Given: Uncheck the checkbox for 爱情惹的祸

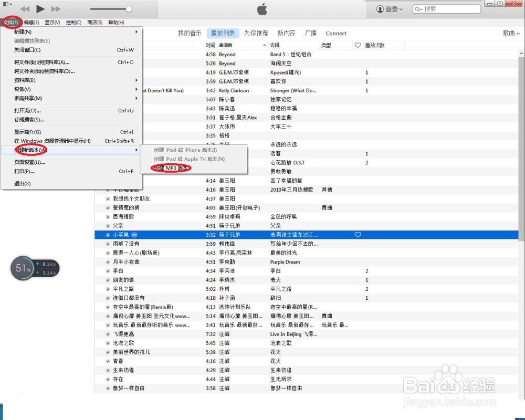Looking at the screenshot, I should [x=108, y=208].
